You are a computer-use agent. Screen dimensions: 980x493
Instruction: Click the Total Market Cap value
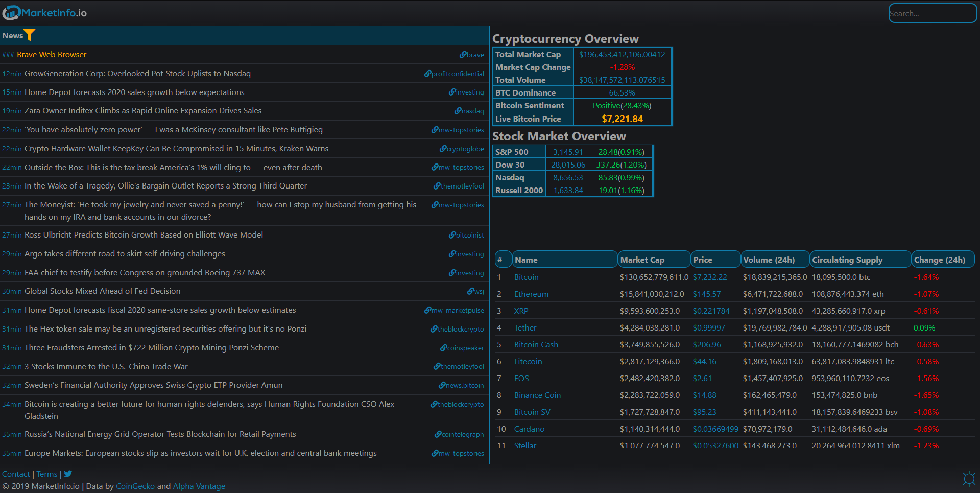pyautogui.click(x=622, y=54)
